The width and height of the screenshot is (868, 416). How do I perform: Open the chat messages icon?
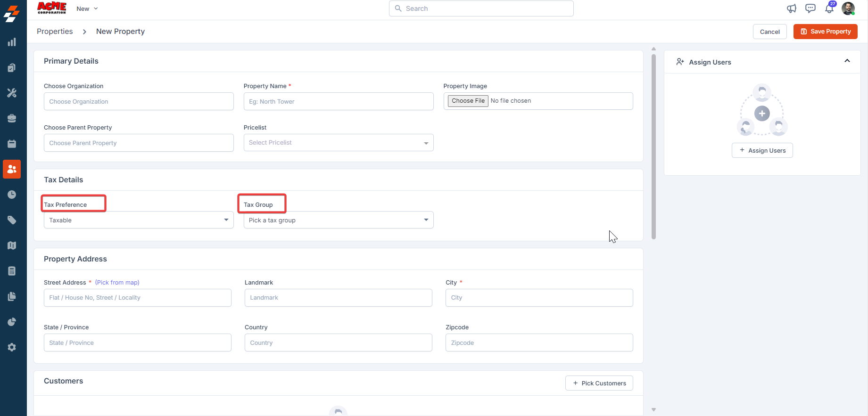[x=810, y=8]
